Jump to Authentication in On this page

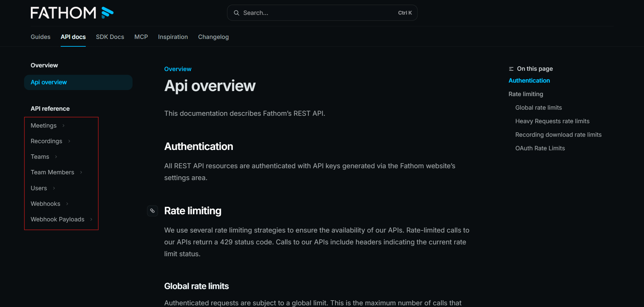pos(529,81)
